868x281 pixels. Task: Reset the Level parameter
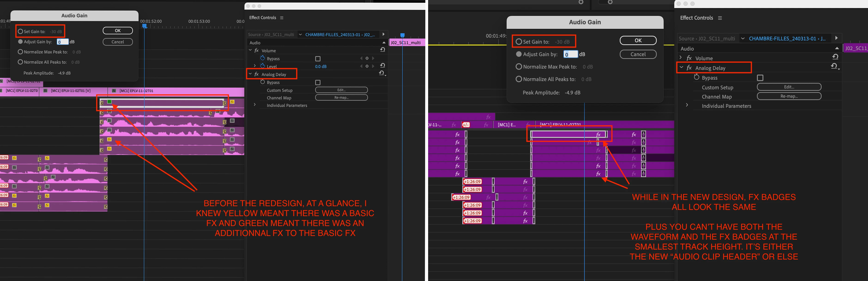point(382,65)
